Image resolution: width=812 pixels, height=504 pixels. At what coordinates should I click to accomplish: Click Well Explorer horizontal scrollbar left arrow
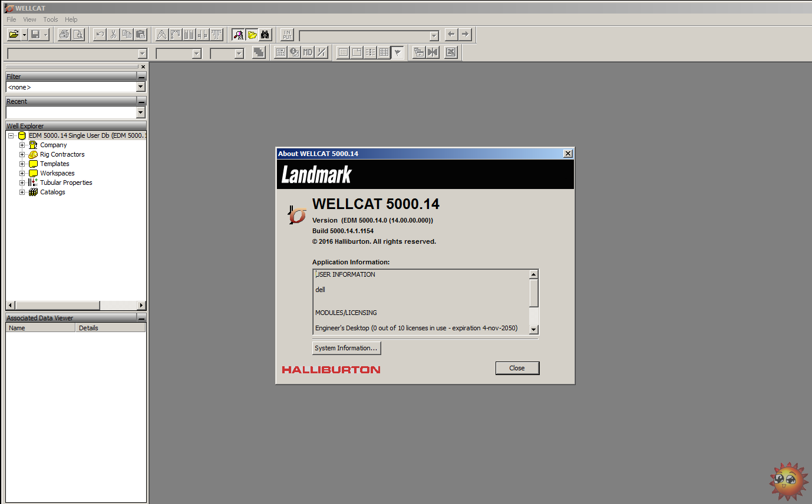(10, 306)
